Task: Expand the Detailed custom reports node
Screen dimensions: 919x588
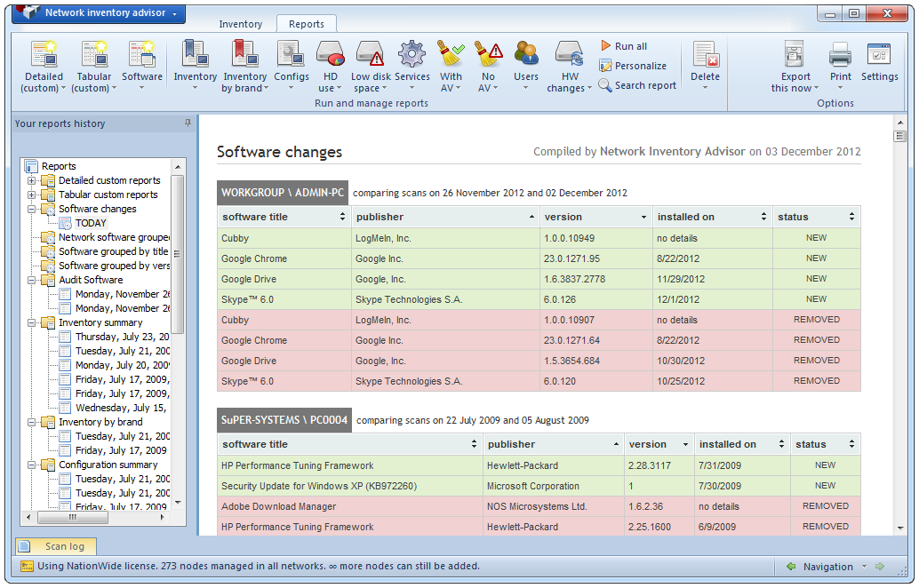Action: 32,180
